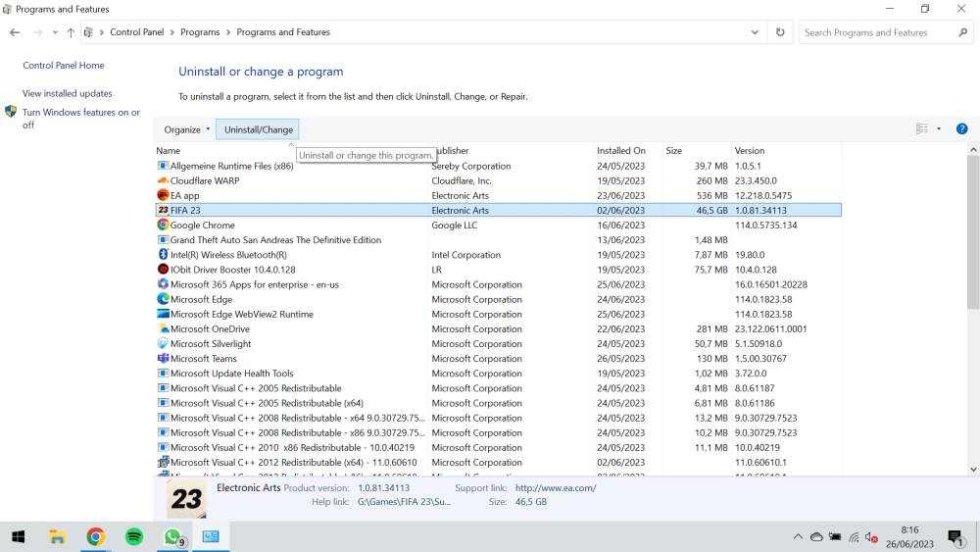Viewport: 980px width, 552px height.
Task: Sort by the Version column header
Action: pos(750,151)
